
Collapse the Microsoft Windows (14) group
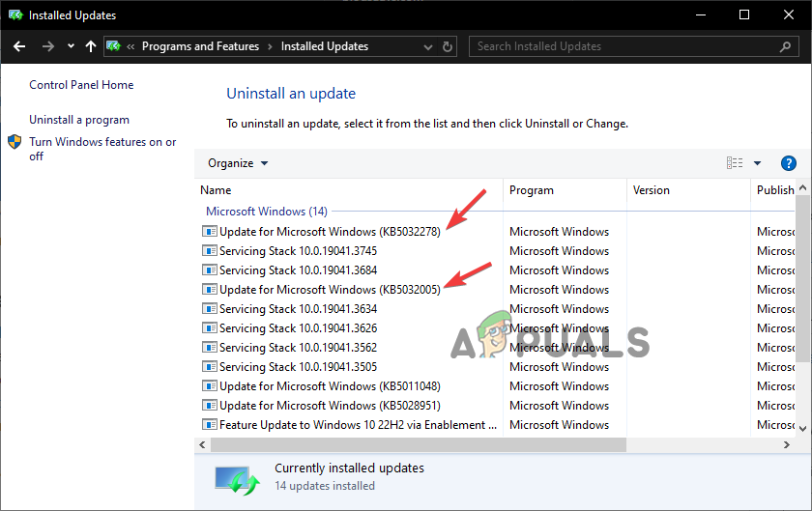(267, 212)
